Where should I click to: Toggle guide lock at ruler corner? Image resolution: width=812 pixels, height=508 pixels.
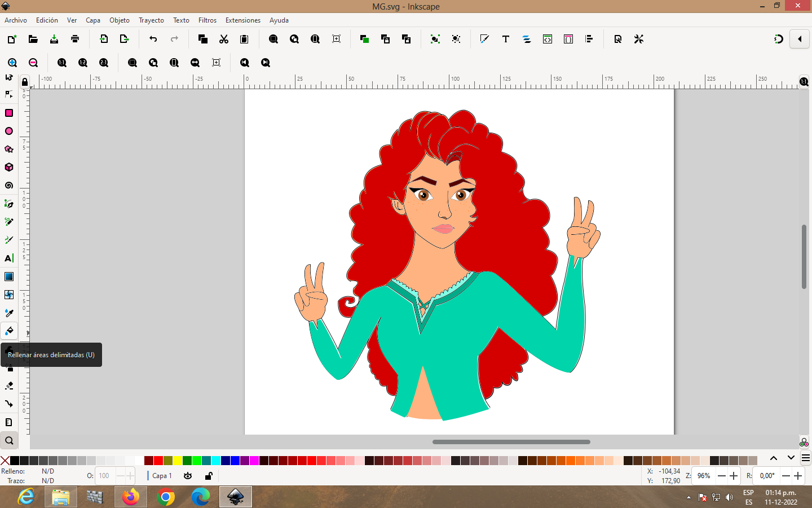24,82
